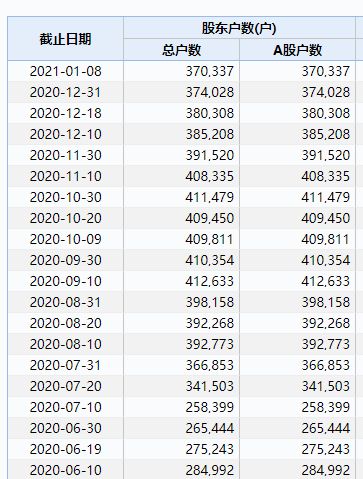Click the 2020-06-19 date cell

65,449
